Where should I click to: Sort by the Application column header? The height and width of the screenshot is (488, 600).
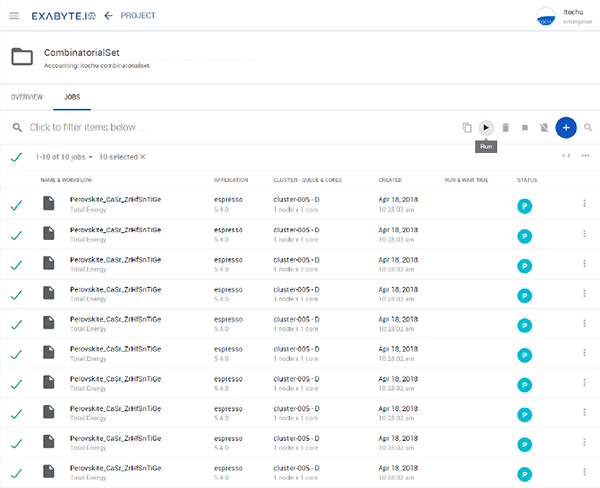point(231,180)
